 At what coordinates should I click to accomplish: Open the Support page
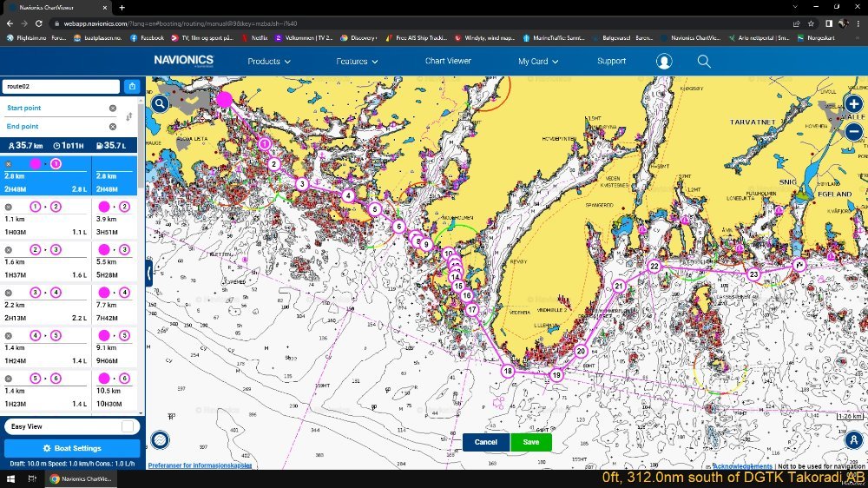[x=611, y=61]
